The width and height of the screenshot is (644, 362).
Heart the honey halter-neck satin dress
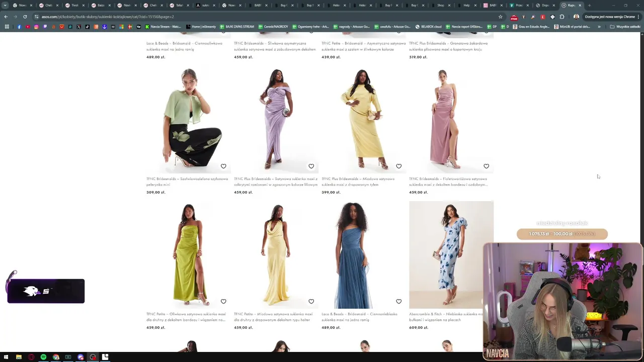(x=311, y=301)
